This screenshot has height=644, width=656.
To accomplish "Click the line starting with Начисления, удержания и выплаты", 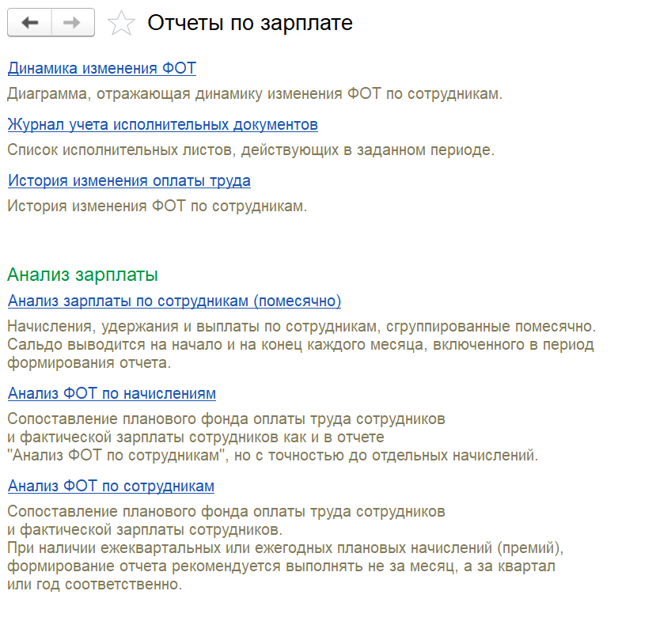I will pos(301,327).
